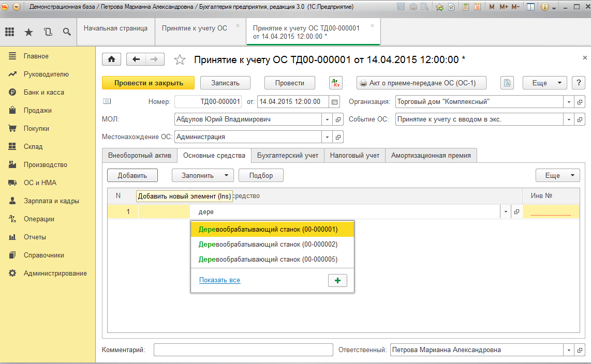Open the sections menu grid icon

(x=9, y=32)
